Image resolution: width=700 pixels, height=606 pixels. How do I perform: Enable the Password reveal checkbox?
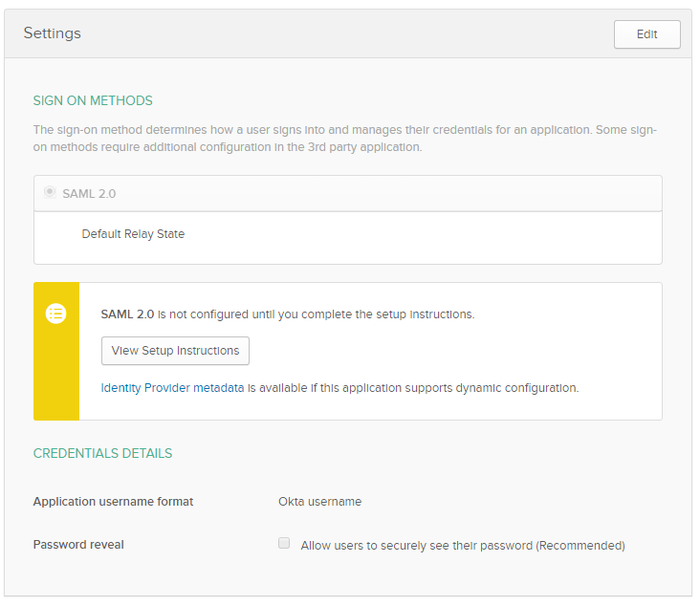click(x=284, y=543)
